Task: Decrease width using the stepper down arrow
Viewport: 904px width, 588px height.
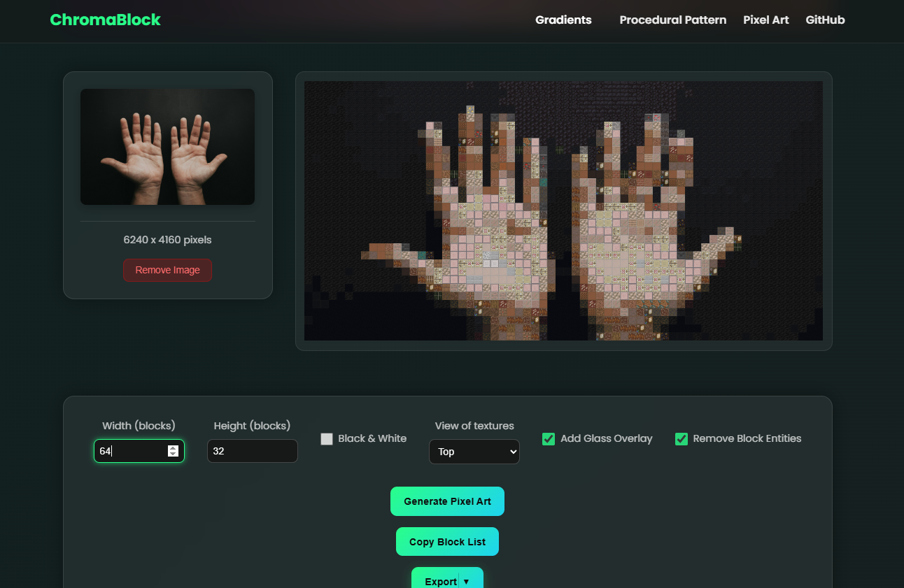Action: click(x=173, y=454)
